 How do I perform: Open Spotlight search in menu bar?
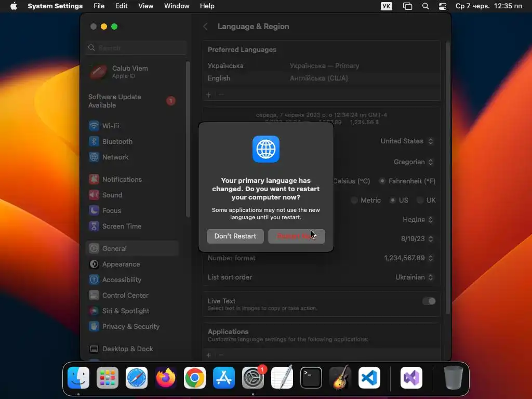click(x=425, y=6)
